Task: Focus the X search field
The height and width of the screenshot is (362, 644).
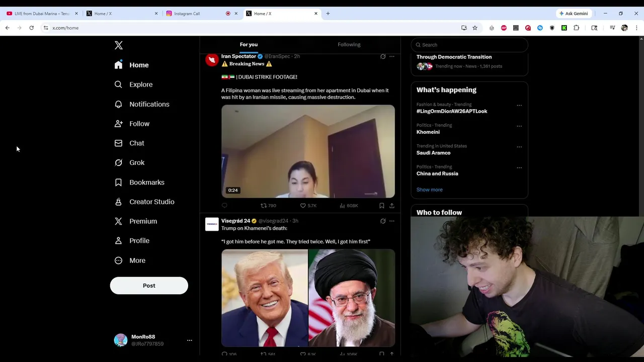Action: 469,45
